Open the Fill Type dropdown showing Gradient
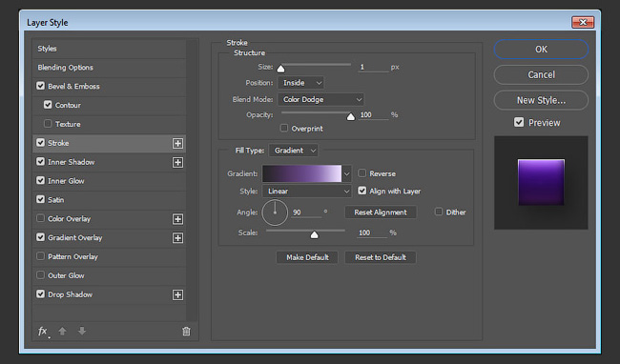Image resolution: width=620 pixels, height=364 pixels. (x=293, y=151)
